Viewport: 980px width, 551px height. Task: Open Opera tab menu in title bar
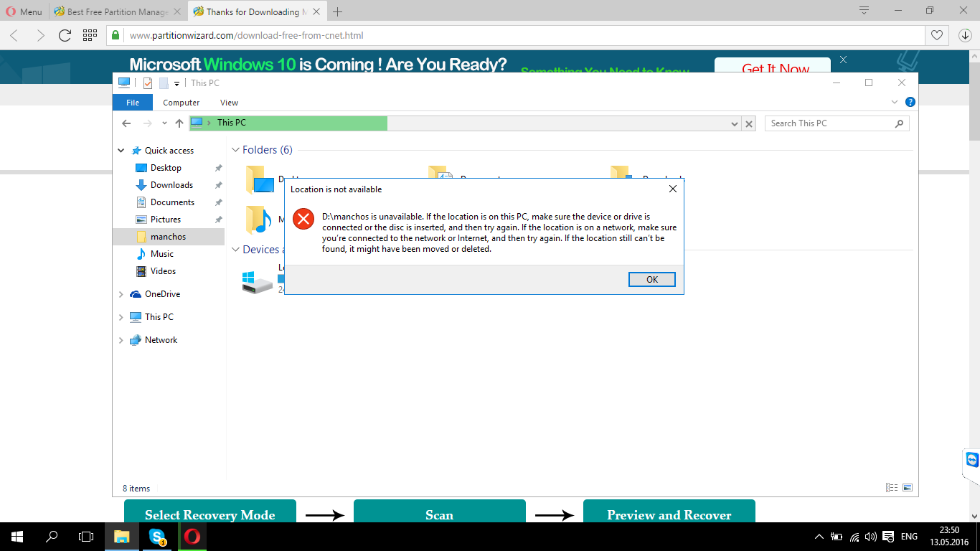point(864,11)
